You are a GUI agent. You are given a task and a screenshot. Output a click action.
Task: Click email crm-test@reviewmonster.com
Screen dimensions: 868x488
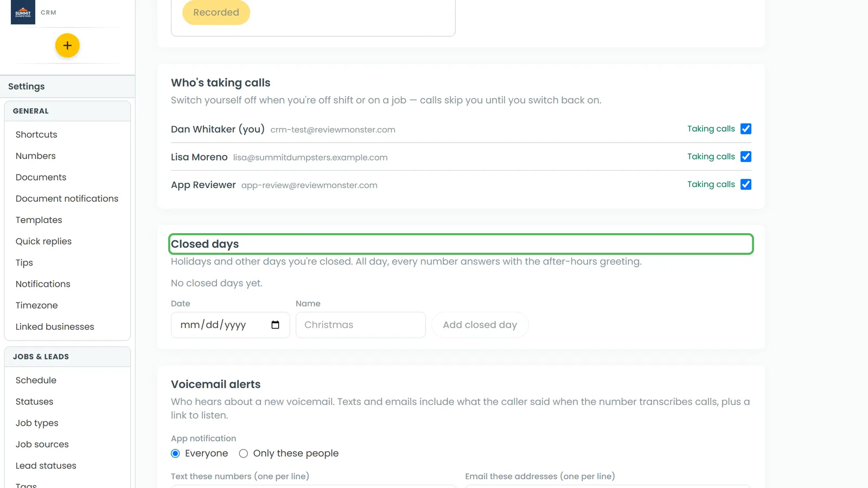click(x=333, y=130)
